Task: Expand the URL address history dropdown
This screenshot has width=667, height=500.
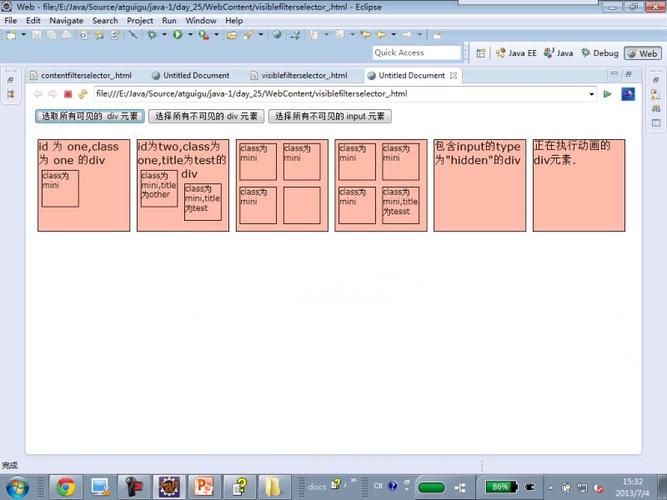Action: click(x=591, y=94)
